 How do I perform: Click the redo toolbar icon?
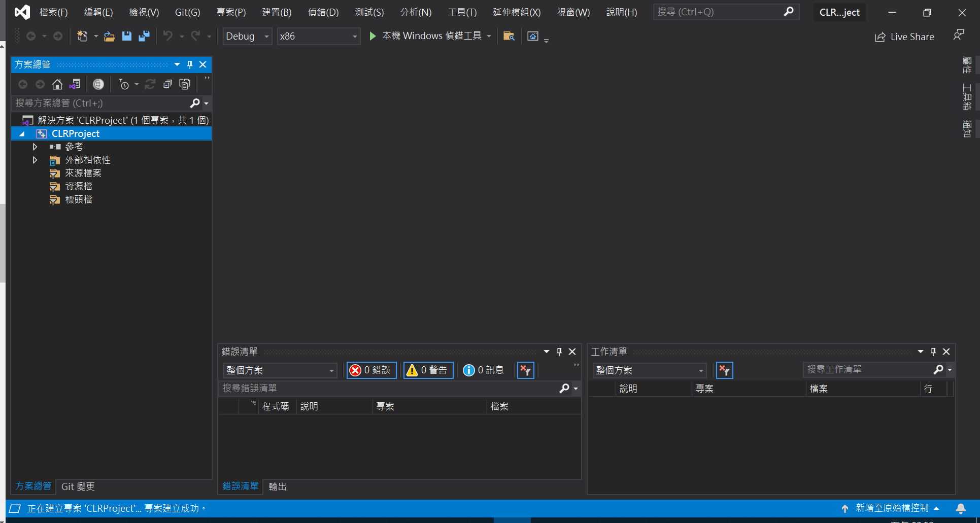(x=195, y=36)
